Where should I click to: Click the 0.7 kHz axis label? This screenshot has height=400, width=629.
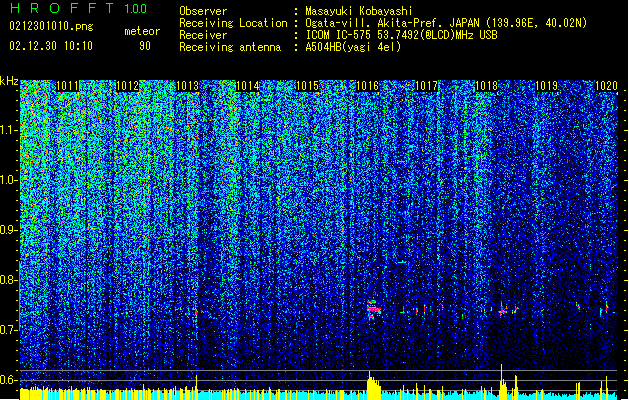(8, 330)
